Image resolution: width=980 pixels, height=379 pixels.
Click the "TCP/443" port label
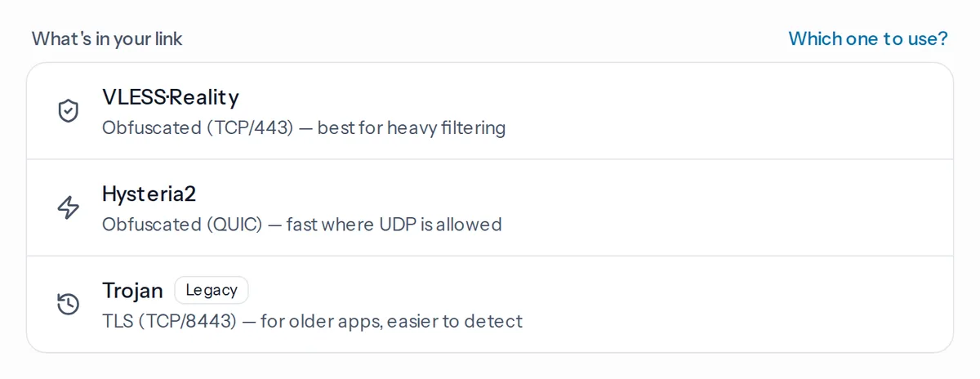250,128
